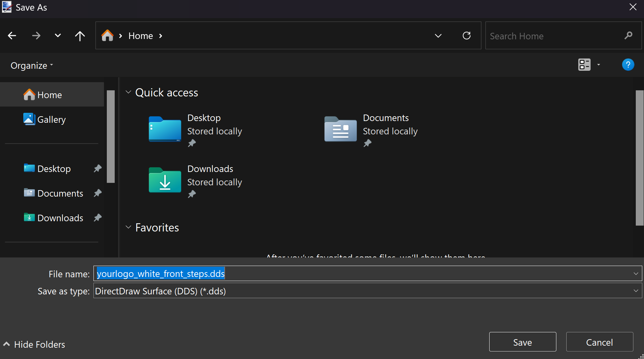Click the Up one level arrow
Image resolution: width=644 pixels, height=359 pixels.
point(80,36)
